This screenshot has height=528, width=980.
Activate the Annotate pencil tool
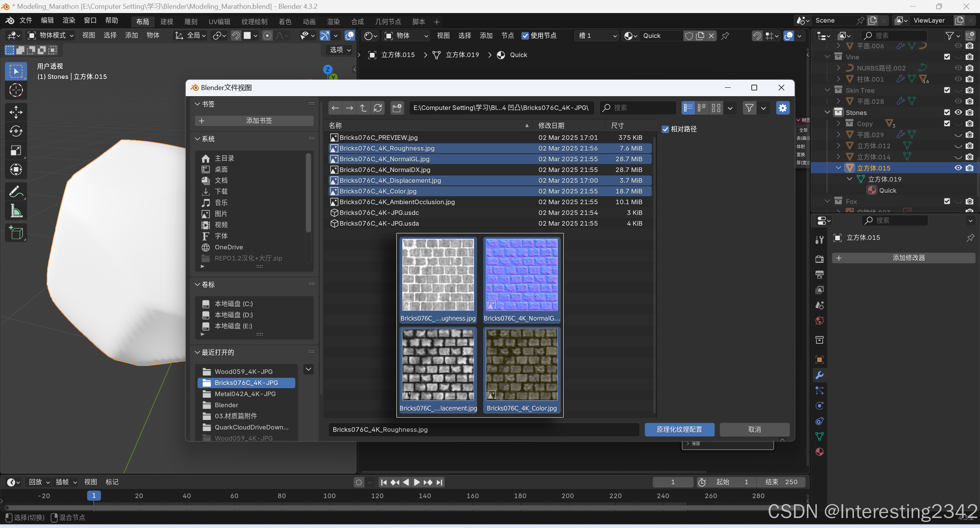(x=16, y=192)
